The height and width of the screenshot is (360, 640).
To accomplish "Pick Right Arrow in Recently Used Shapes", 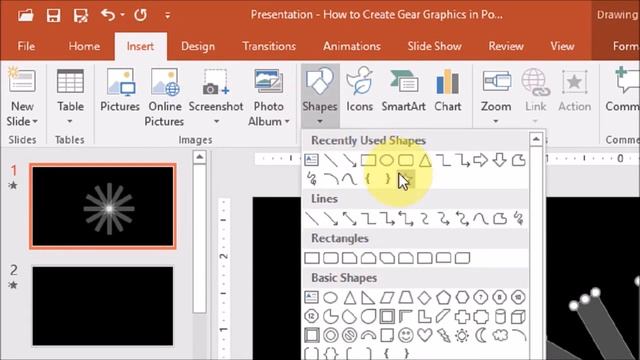I will 480,160.
